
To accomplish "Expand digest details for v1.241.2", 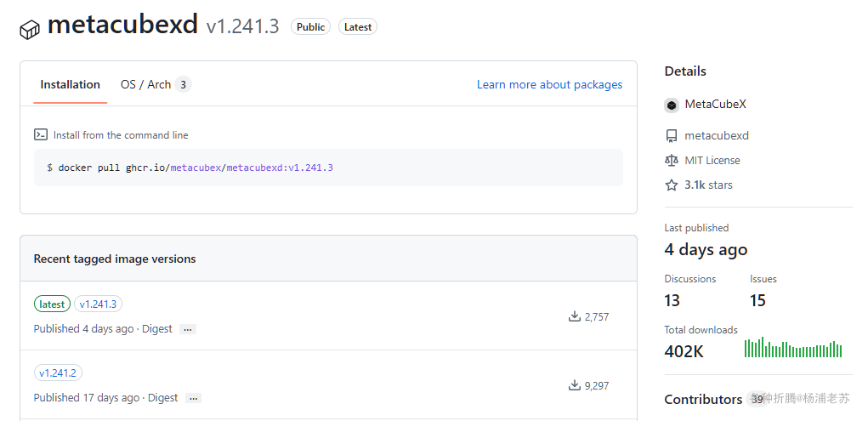I will pos(194,398).
